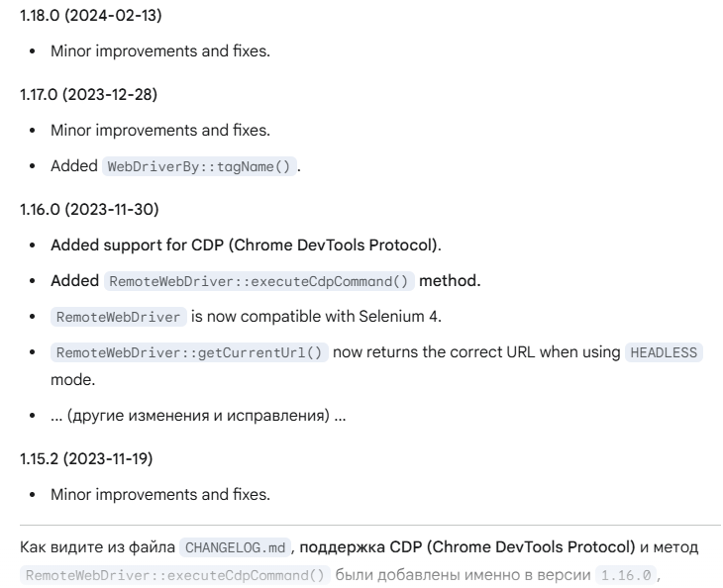Click the RemoteWebDriver::getCurrentUrl() code snippet
Screen dimensions: 723x588
pyautogui.click(x=189, y=352)
